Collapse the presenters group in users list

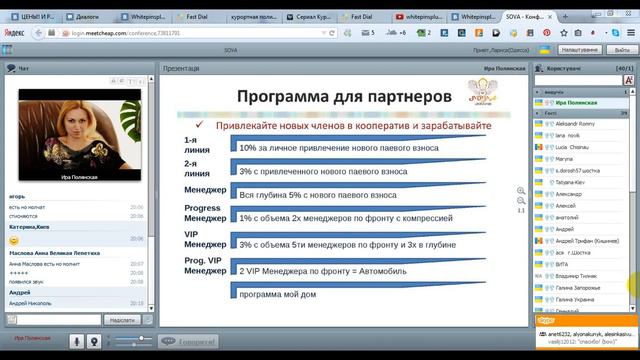[537, 92]
